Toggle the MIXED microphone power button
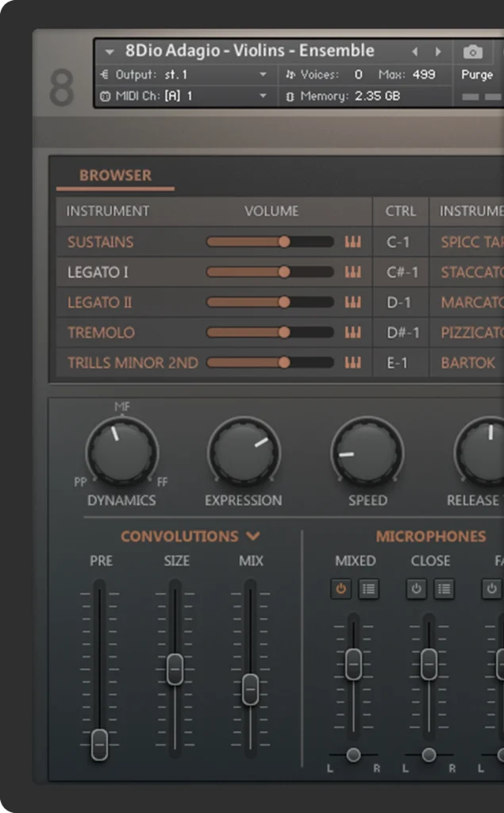Screen dimensions: 504x813 [340, 589]
